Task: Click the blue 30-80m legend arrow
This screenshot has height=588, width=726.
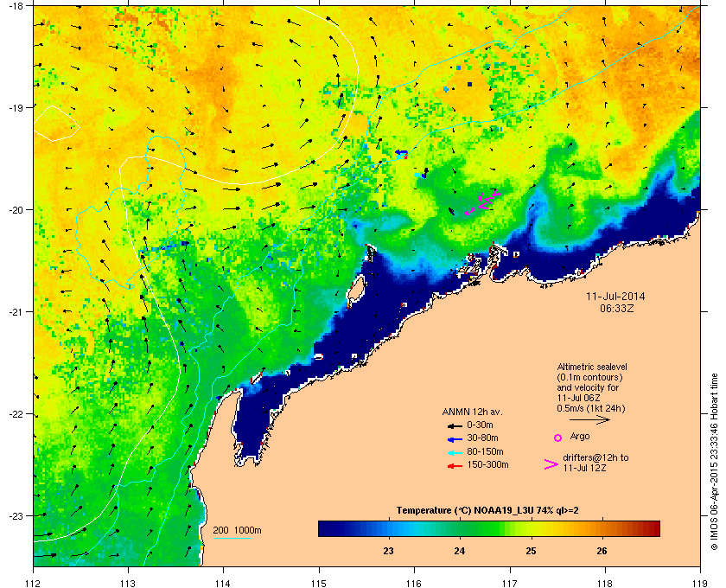Action: pyautogui.click(x=455, y=438)
